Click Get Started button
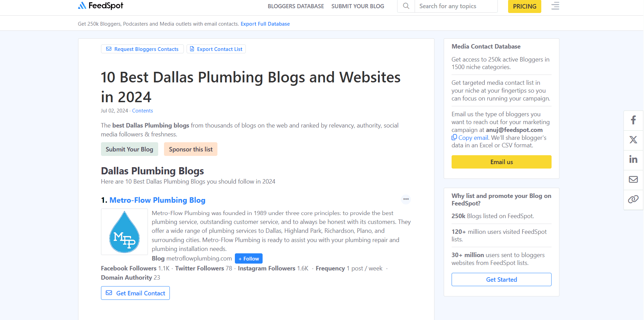Screen dimensions: 644x320 coord(502,279)
